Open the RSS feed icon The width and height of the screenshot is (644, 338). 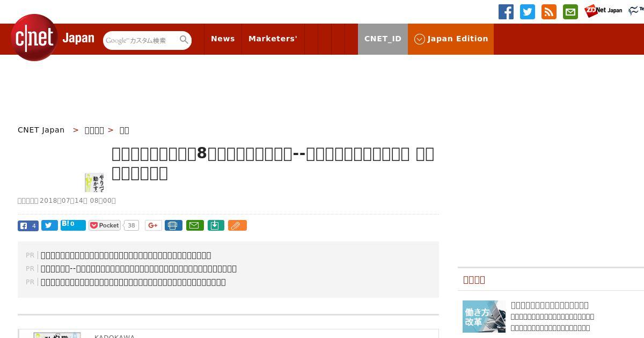coord(549,12)
